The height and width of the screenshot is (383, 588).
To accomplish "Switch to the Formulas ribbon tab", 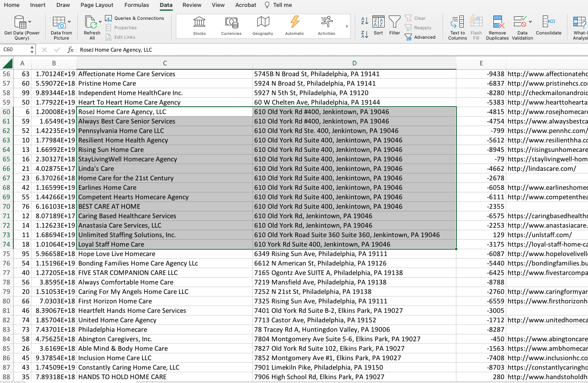I will [136, 5].
